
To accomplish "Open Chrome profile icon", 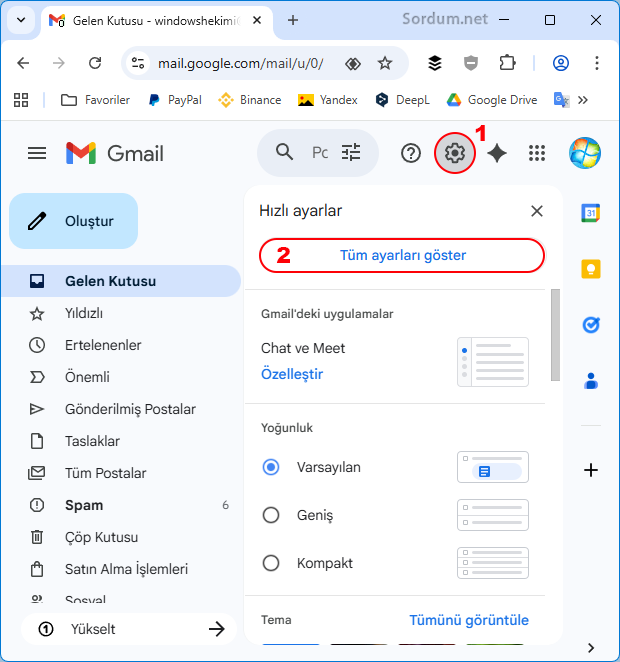I will (x=561, y=63).
